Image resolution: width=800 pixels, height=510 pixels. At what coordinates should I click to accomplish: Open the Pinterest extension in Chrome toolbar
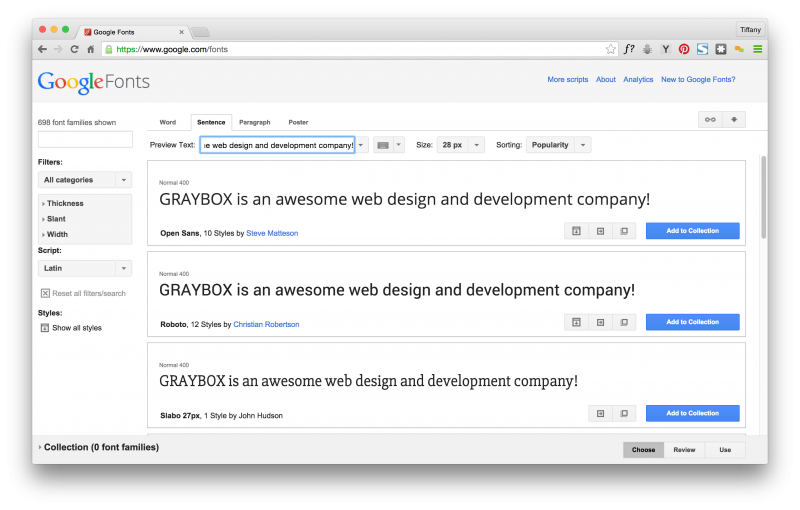click(x=684, y=49)
